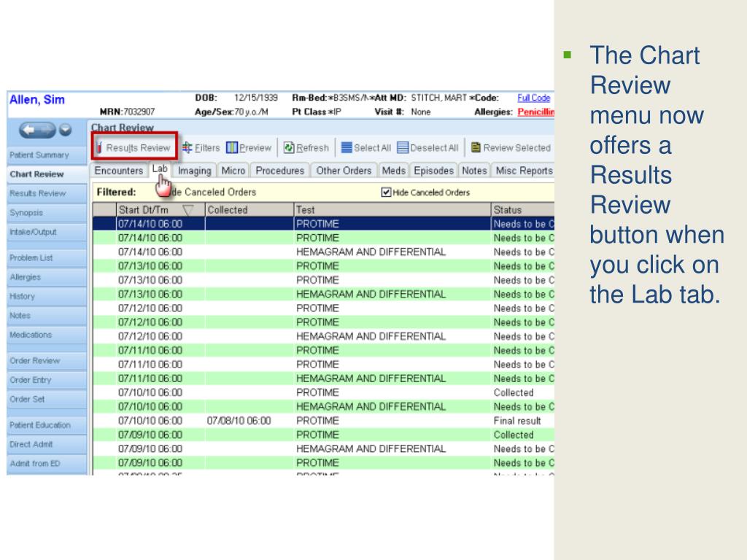Select 07/10/10 HEMAGRAM AND DIFFERENTIAL row
The height and width of the screenshot is (560, 747).
click(323, 407)
